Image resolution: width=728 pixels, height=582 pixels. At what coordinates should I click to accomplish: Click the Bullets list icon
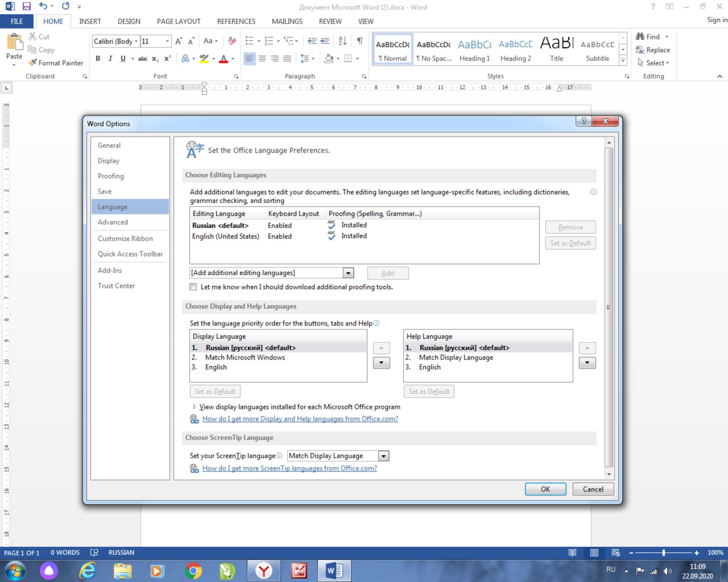[x=250, y=41]
